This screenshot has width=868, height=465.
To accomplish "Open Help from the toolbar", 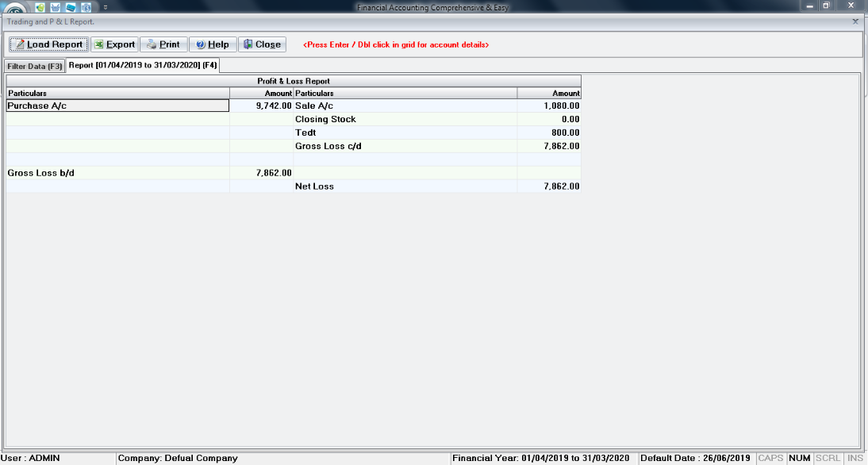I will coord(212,44).
